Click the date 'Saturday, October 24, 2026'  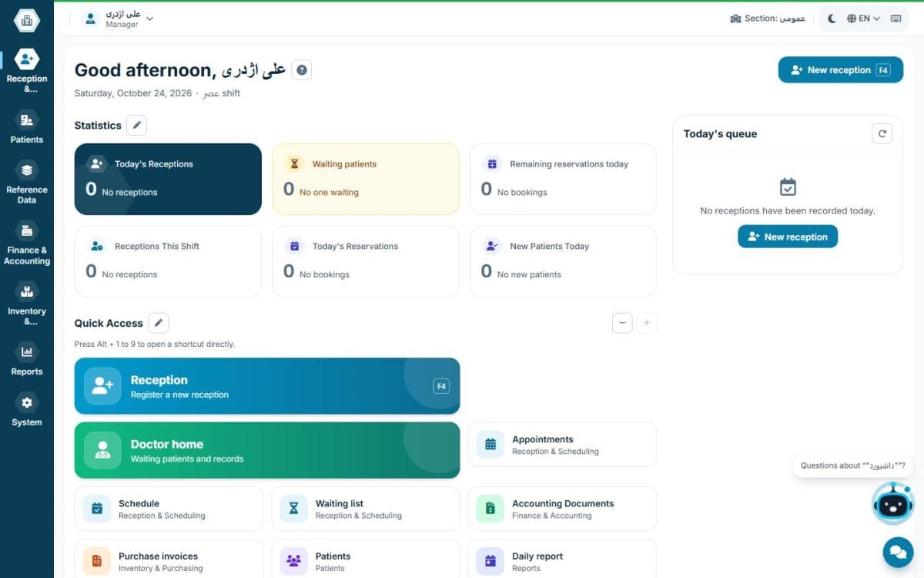coord(133,93)
